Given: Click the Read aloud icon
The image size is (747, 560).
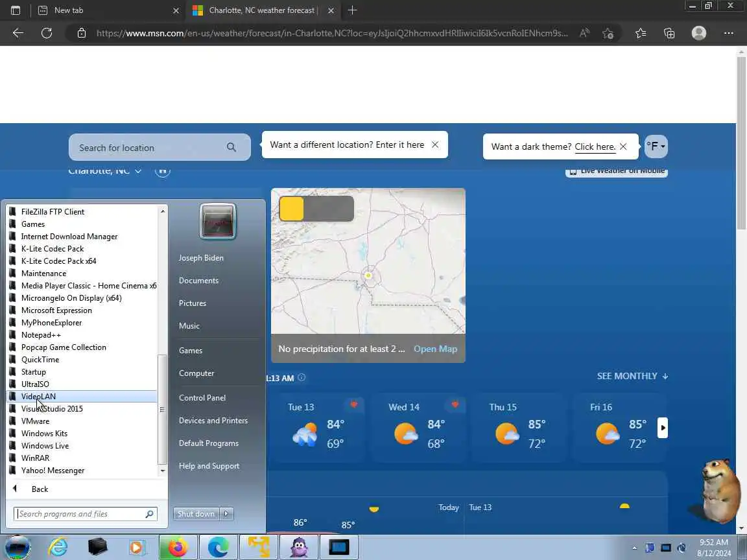Looking at the screenshot, I should tap(584, 33).
